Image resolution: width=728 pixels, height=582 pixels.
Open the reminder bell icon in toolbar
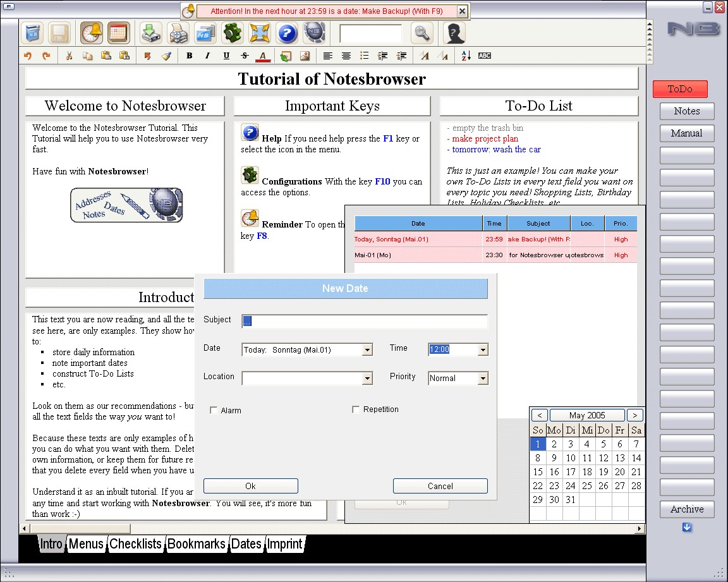click(91, 33)
